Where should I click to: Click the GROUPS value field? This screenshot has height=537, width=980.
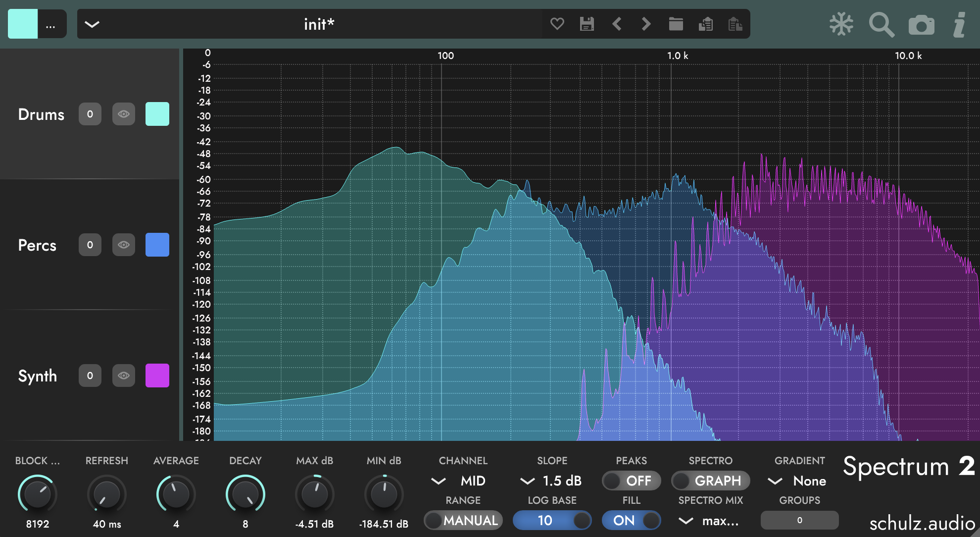coord(799,520)
